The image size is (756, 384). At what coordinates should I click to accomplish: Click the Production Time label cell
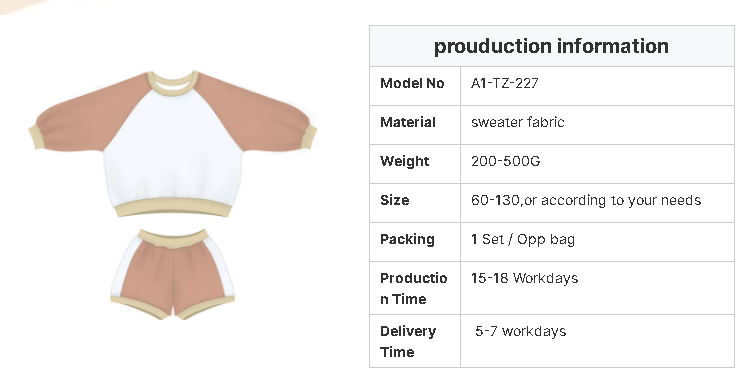click(415, 288)
